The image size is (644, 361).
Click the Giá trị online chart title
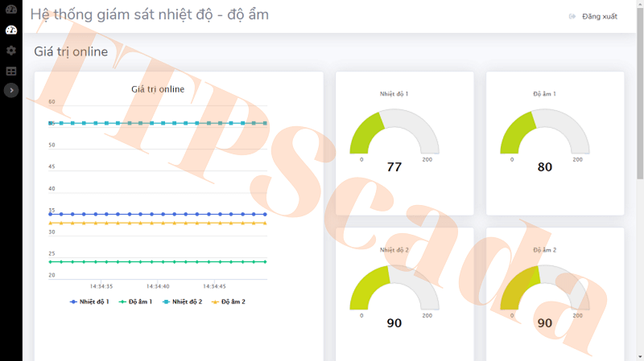pos(158,89)
